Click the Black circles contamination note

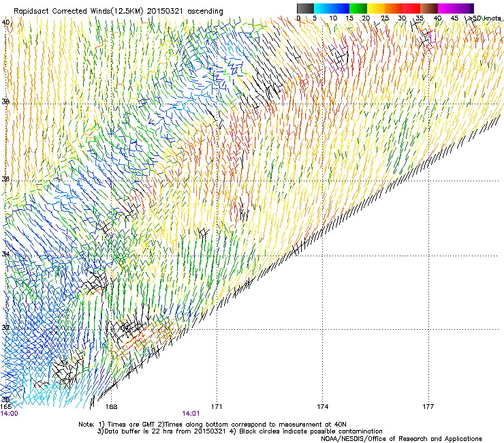coord(306,431)
